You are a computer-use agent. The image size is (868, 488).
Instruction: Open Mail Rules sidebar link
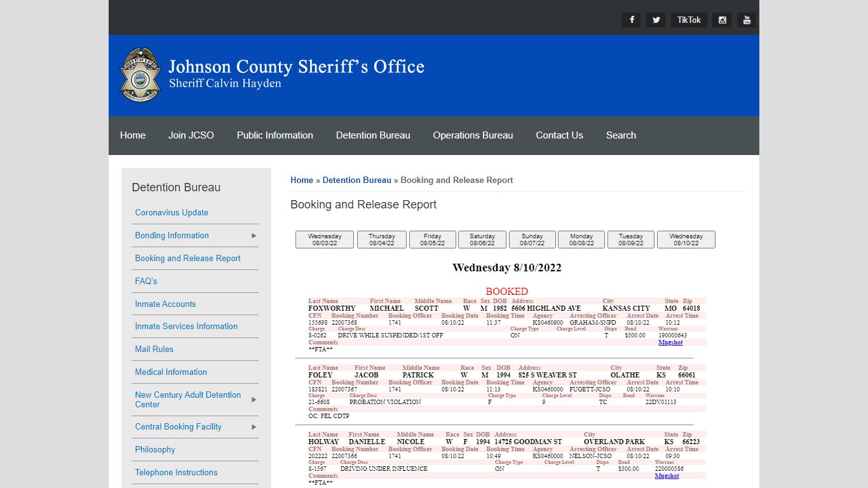[154, 349]
